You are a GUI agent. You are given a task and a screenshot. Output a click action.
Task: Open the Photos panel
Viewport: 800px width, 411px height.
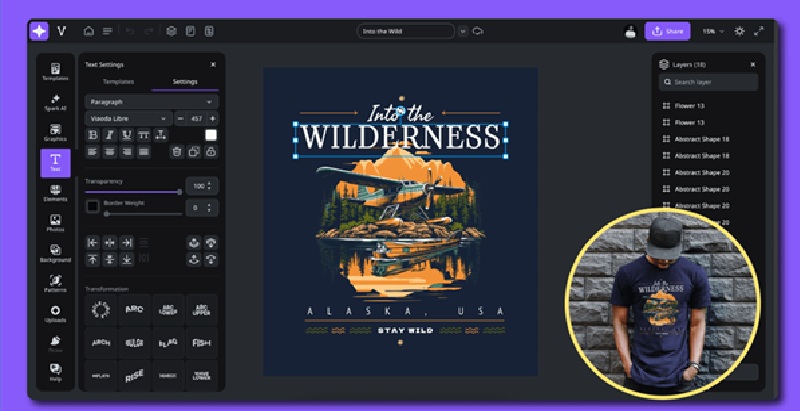pyautogui.click(x=55, y=224)
